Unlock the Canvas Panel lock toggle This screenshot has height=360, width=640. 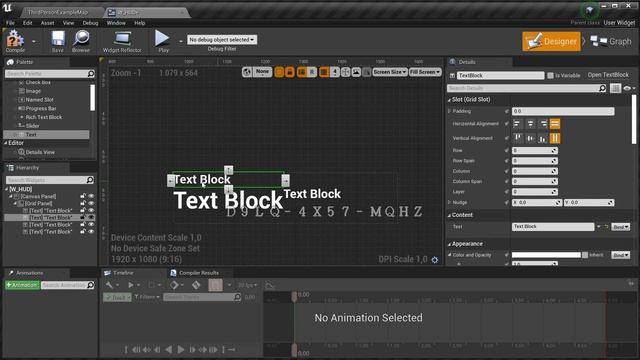click(x=83, y=196)
